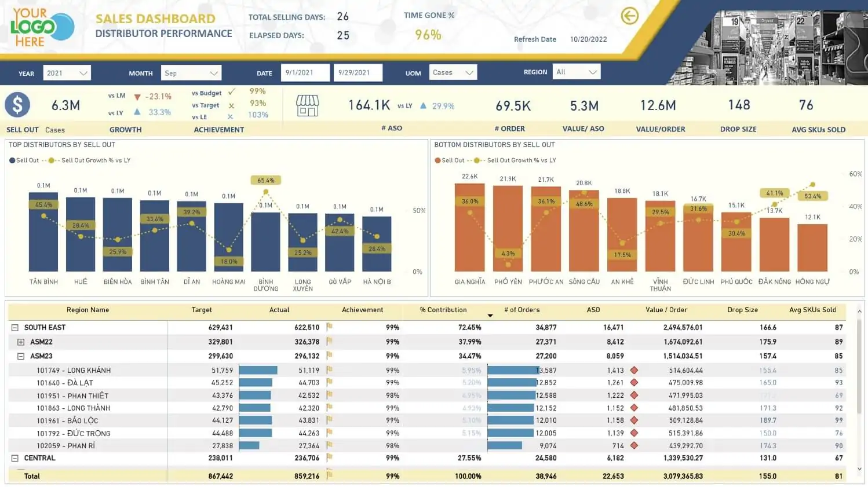Collapse the ASM23 row
Viewport: 868px width, 487px height.
(x=21, y=356)
